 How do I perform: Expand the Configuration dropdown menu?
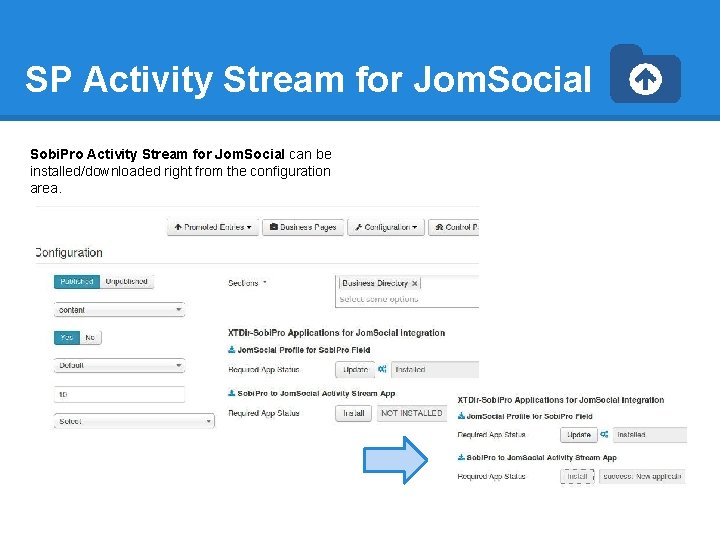pos(386,227)
